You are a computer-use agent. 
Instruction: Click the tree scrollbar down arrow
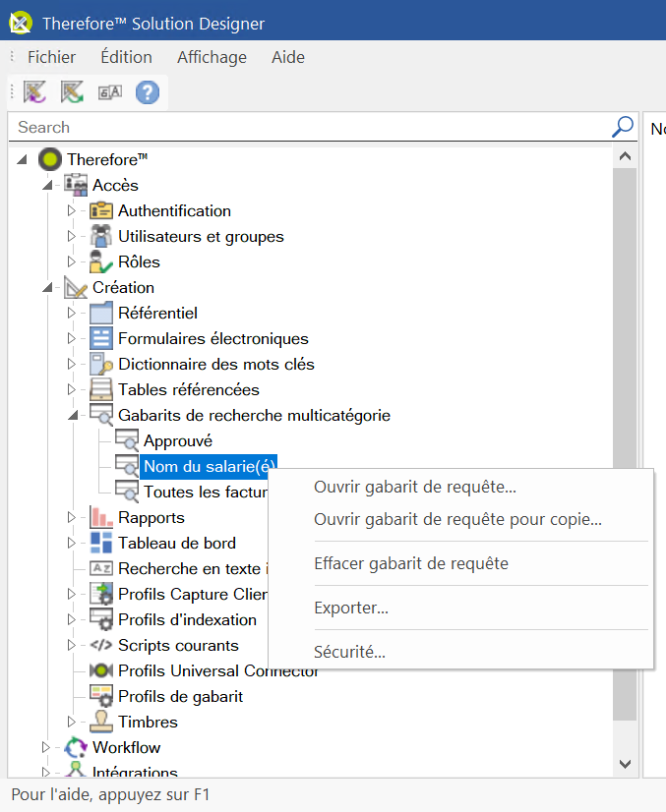pos(625,762)
